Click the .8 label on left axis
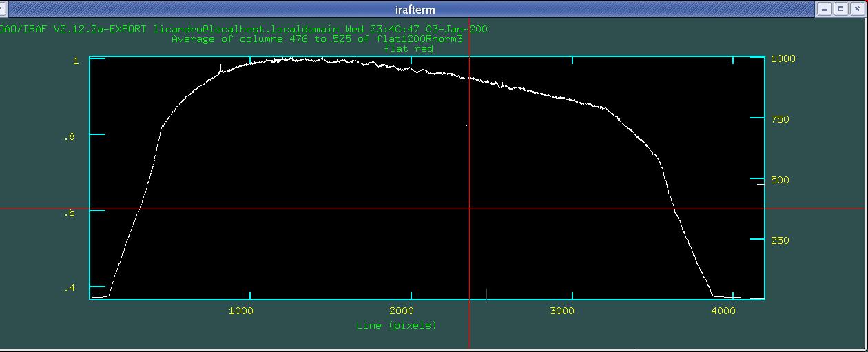868x352 pixels. click(70, 137)
